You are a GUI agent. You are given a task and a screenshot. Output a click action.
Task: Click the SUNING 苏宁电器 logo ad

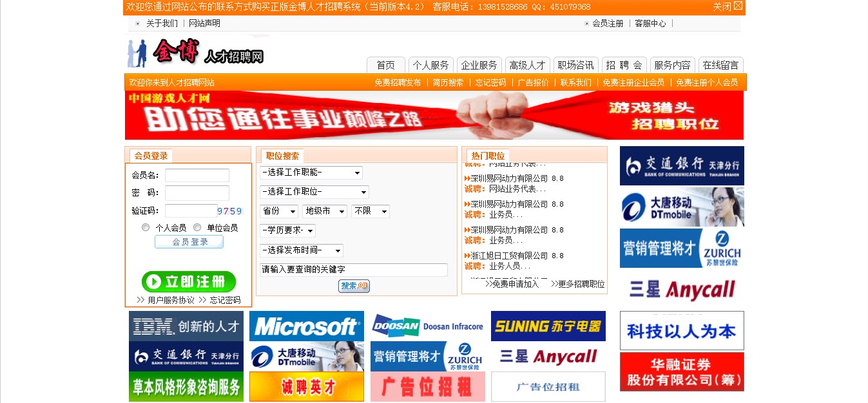pyautogui.click(x=548, y=326)
